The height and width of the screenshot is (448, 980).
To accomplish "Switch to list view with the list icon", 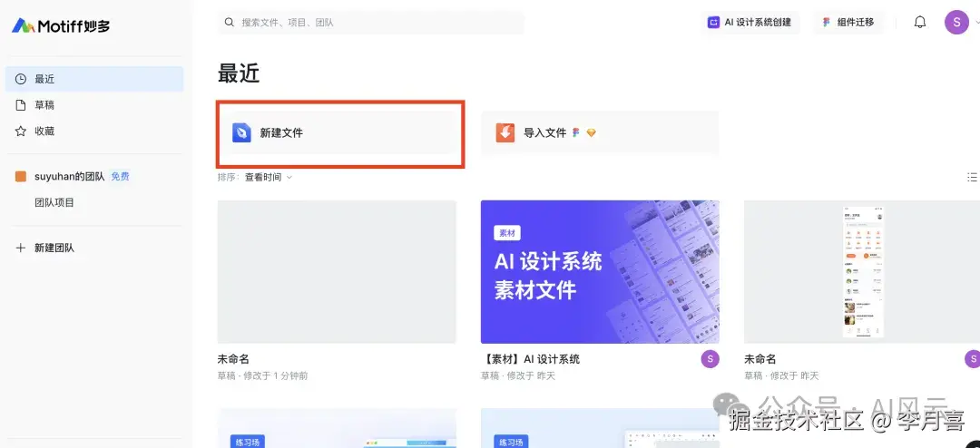I will 972,178.
